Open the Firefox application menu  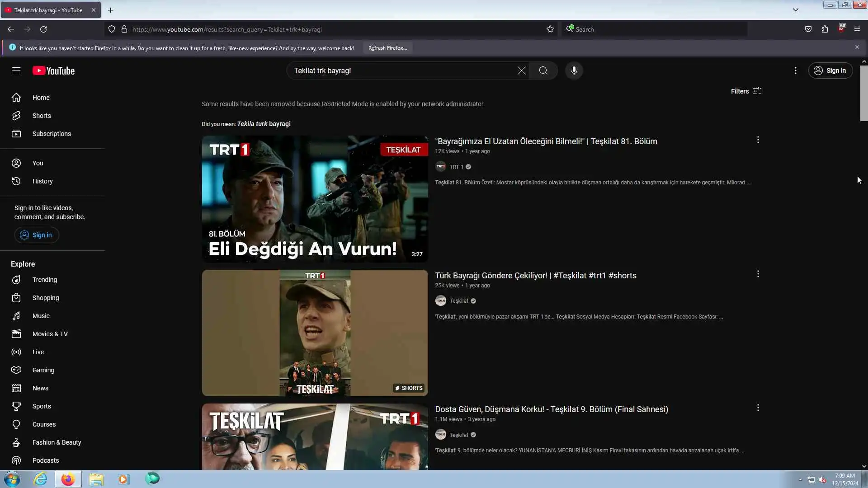coord(857,29)
